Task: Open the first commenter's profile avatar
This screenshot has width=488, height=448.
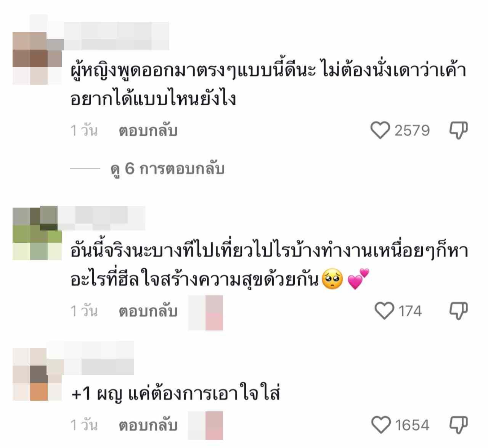Action: click(37, 58)
